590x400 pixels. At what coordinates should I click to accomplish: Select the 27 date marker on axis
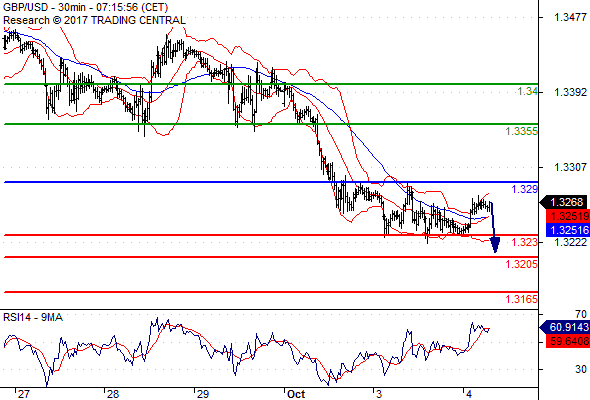pyautogui.click(x=23, y=394)
